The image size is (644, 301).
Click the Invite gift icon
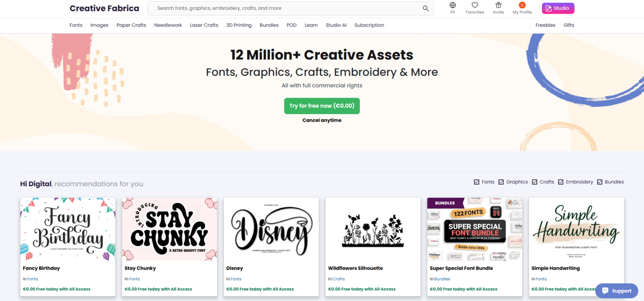click(x=498, y=6)
